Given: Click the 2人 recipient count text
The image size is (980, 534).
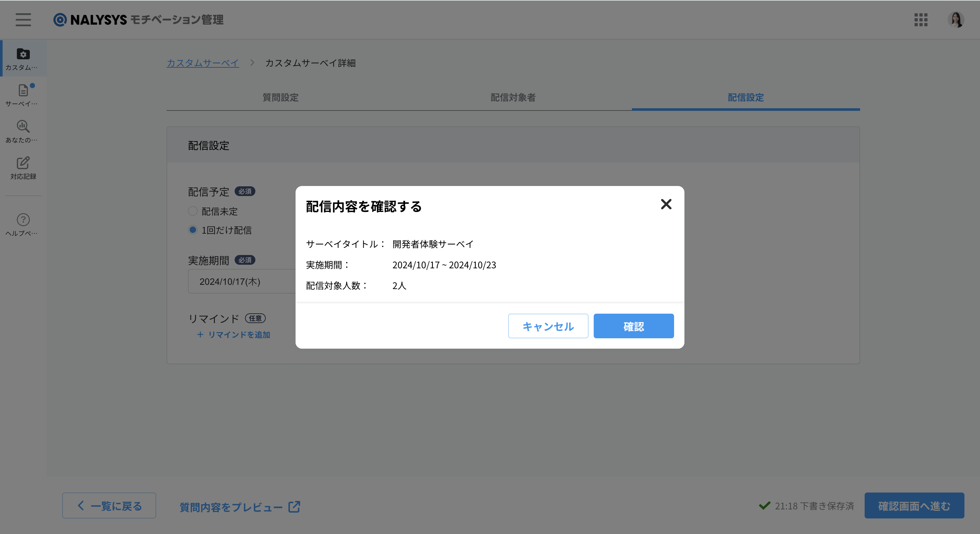Looking at the screenshot, I should click(x=399, y=286).
